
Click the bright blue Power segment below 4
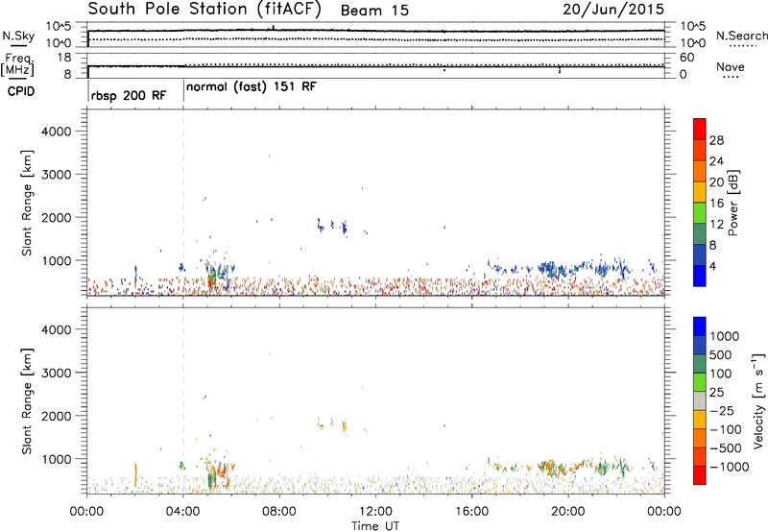(x=700, y=276)
